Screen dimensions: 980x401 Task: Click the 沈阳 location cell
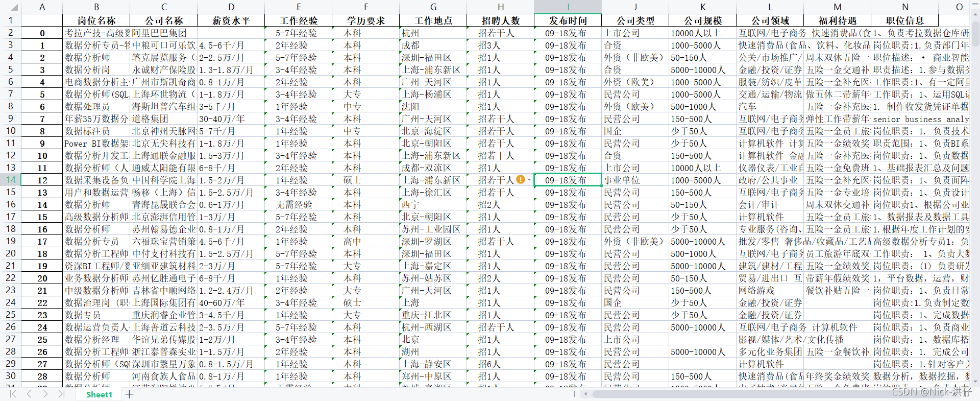433,106
